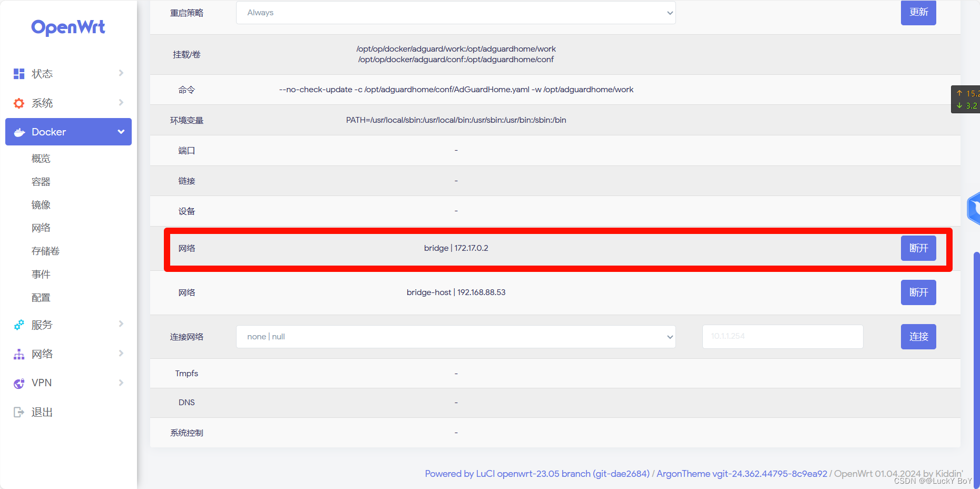Viewport: 980px width, 489px height.
Task: Click 退出 to log out
Action: coord(42,412)
